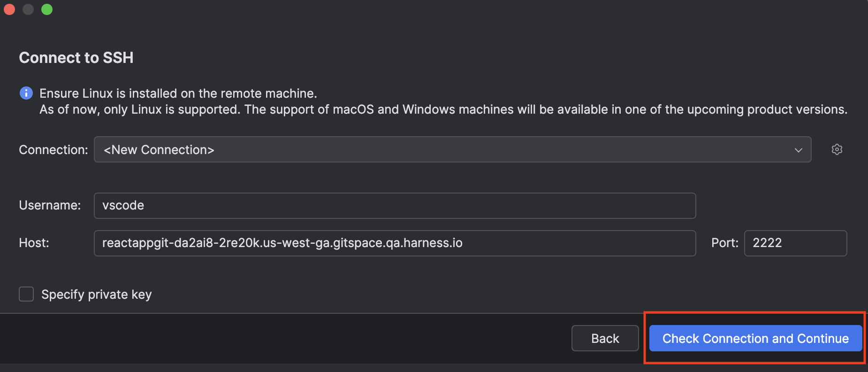Open SSH configurations via the gear icon
Viewport: 868px width, 372px height.
coord(837,149)
